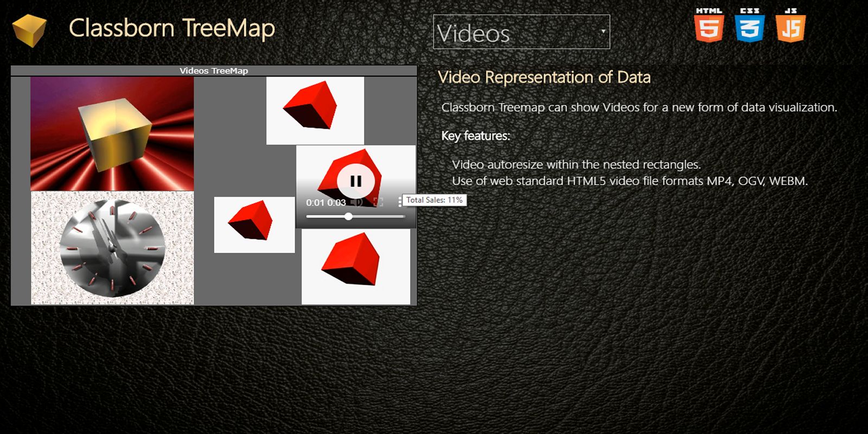Click the 'Classborn Treemap can show Videos' sentence

[x=639, y=107]
